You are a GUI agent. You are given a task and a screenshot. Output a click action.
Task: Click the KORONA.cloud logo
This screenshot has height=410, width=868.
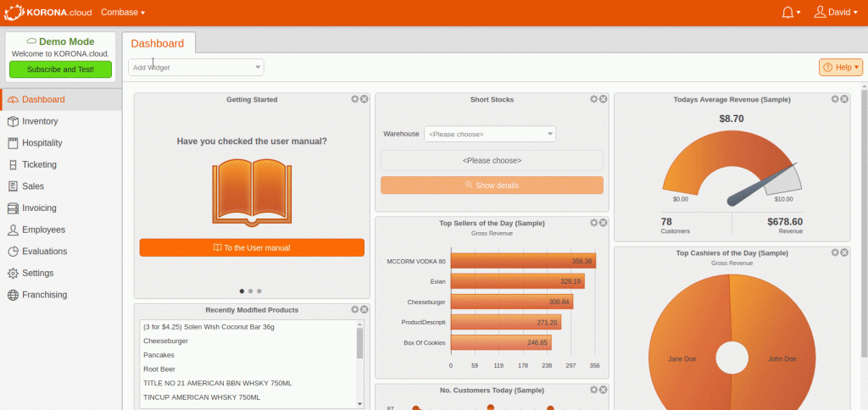click(48, 12)
